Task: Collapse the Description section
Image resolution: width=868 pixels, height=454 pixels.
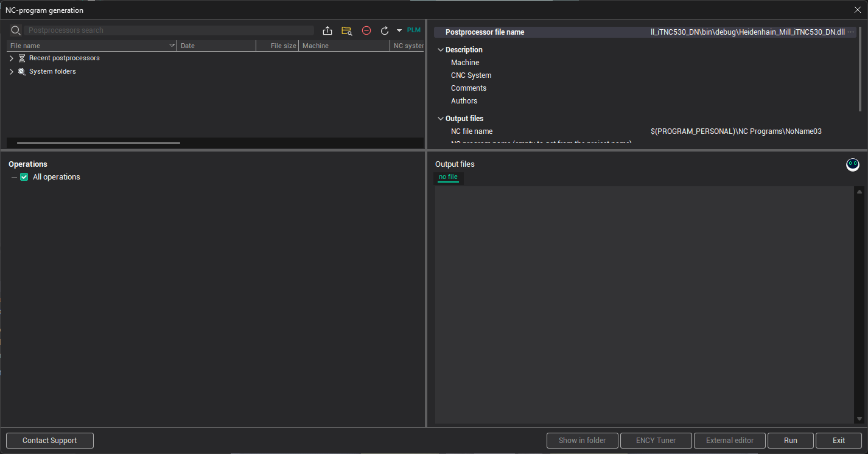Action: pos(441,50)
